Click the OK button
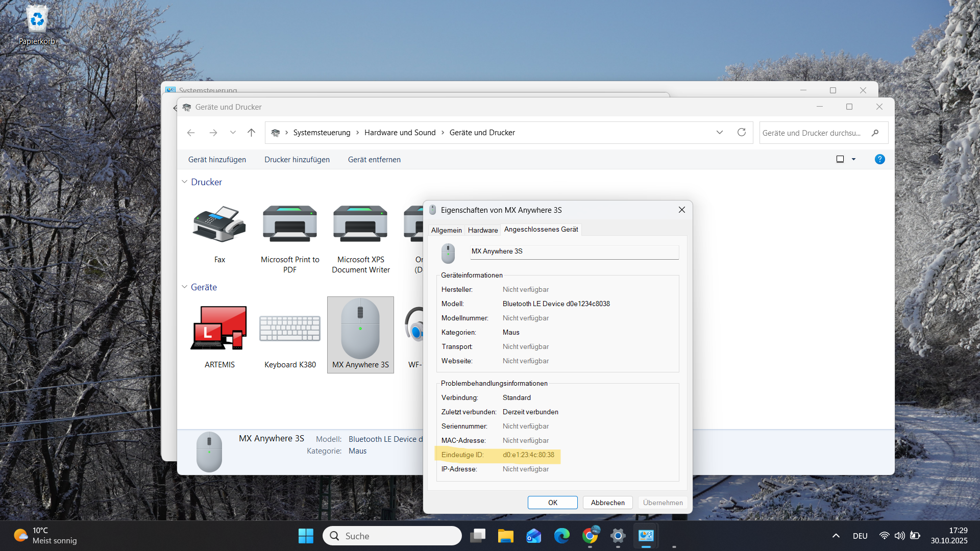Screen dimensions: 980x551 tap(552, 503)
